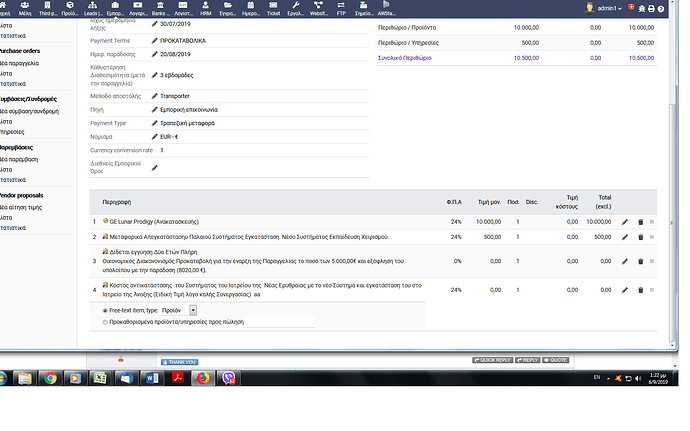Open new purchase order sidebar link
This screenshot has width=690, height=431.
tap(19, 63)
